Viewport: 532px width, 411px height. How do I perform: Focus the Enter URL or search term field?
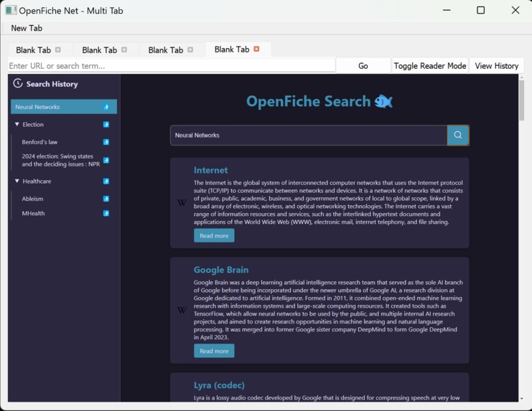click(x=172, y=66)
